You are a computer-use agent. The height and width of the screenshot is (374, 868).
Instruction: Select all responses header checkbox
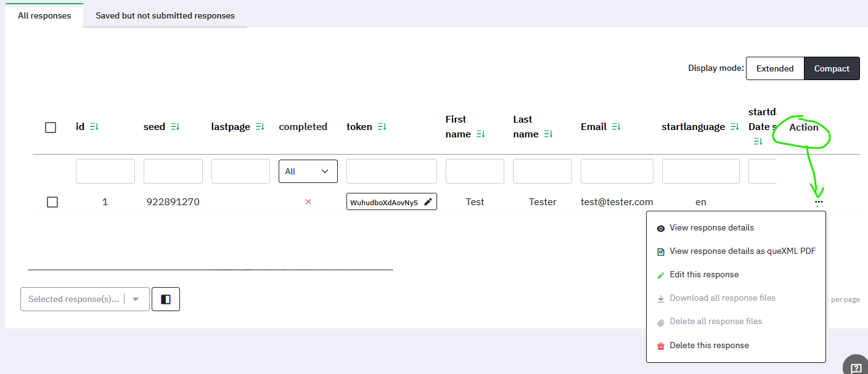click(x=51, y=128)
